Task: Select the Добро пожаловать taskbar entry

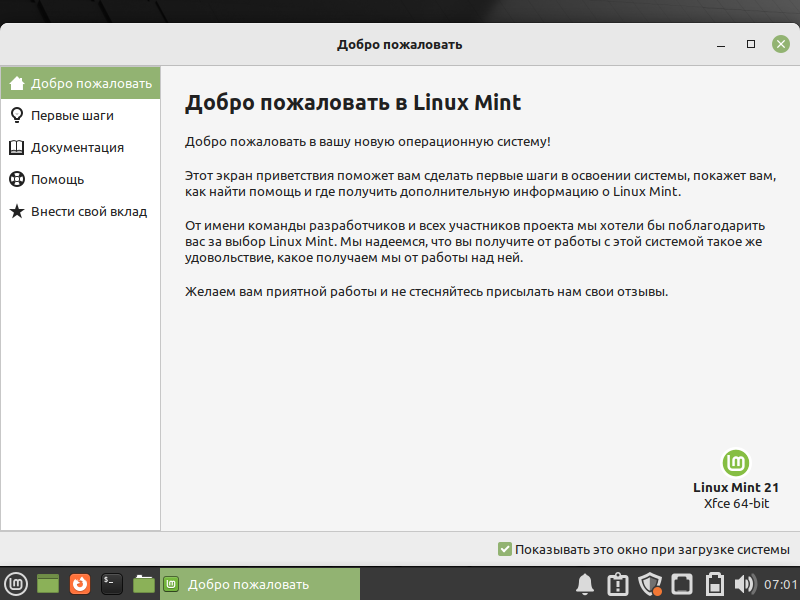Action: click(260, 583)
